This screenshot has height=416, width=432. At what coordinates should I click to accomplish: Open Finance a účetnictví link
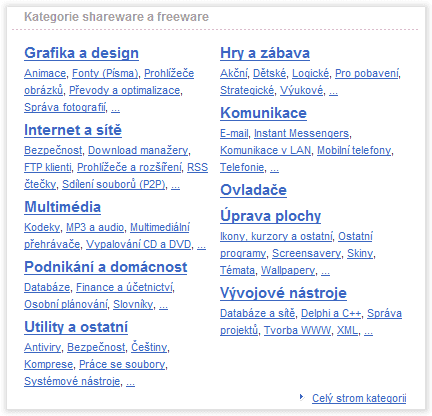tap(125, 287)
